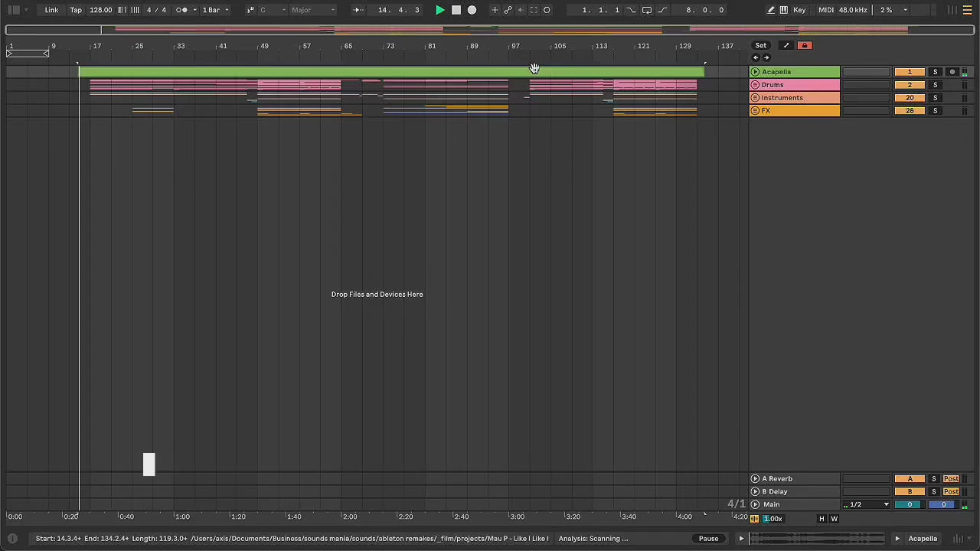The image size is (980, 551).
Task: Solo the Drums track
Action: (935, 85)
